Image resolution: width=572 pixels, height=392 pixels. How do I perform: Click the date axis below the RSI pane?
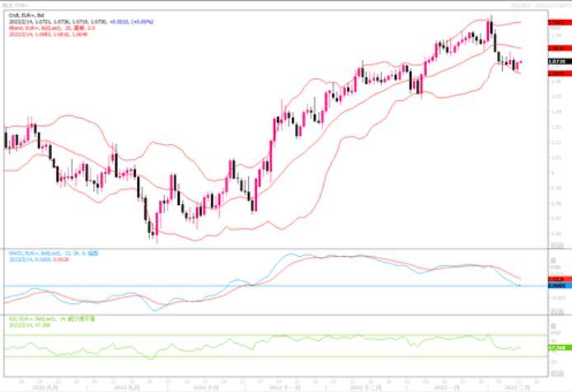tap(272, 385)
